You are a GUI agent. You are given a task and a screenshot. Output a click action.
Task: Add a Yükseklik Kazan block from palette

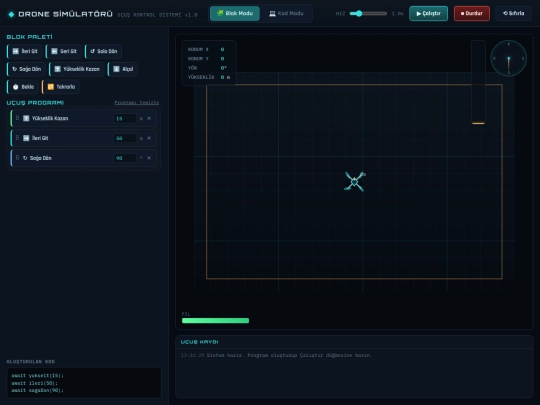[77, 69]
